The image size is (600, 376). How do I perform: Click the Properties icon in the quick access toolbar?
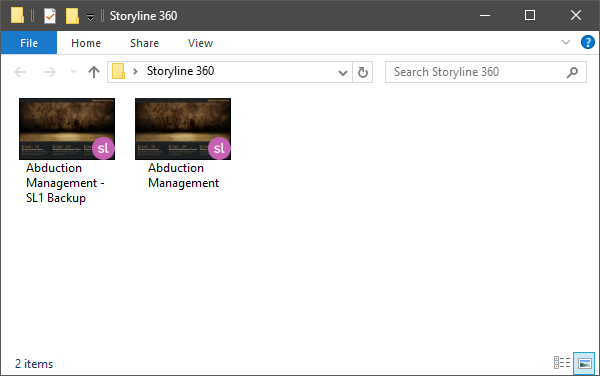click(x=50, y=16)
